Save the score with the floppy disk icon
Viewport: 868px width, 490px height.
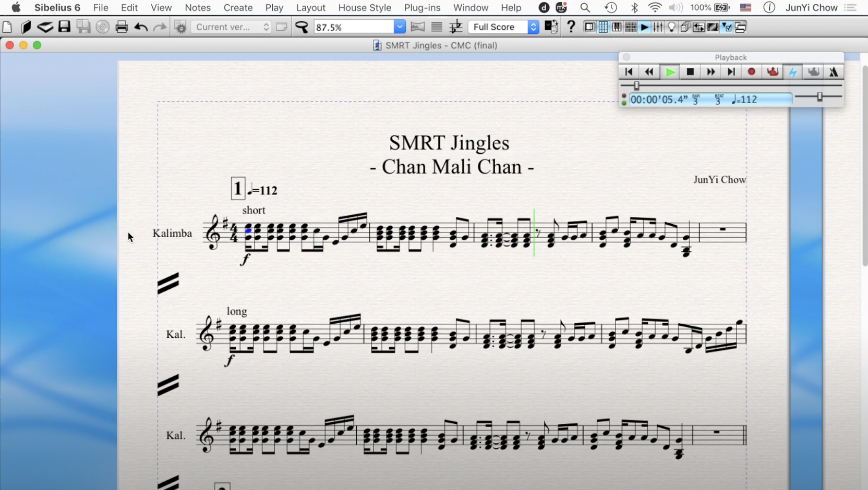coord(64,27)
